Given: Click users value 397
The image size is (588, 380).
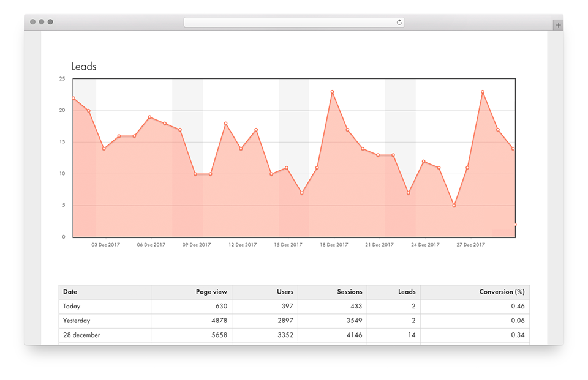Looking at the screenshot, I should (x=287, y=306).
